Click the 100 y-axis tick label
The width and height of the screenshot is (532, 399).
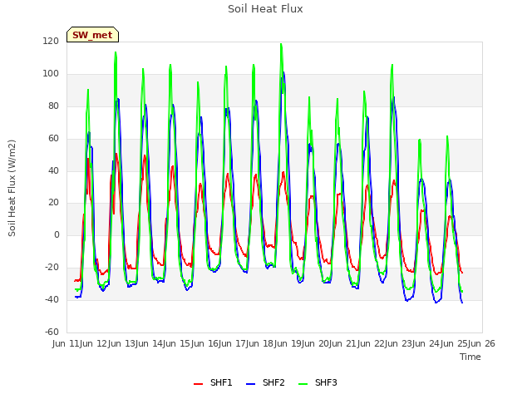point(51,74)
